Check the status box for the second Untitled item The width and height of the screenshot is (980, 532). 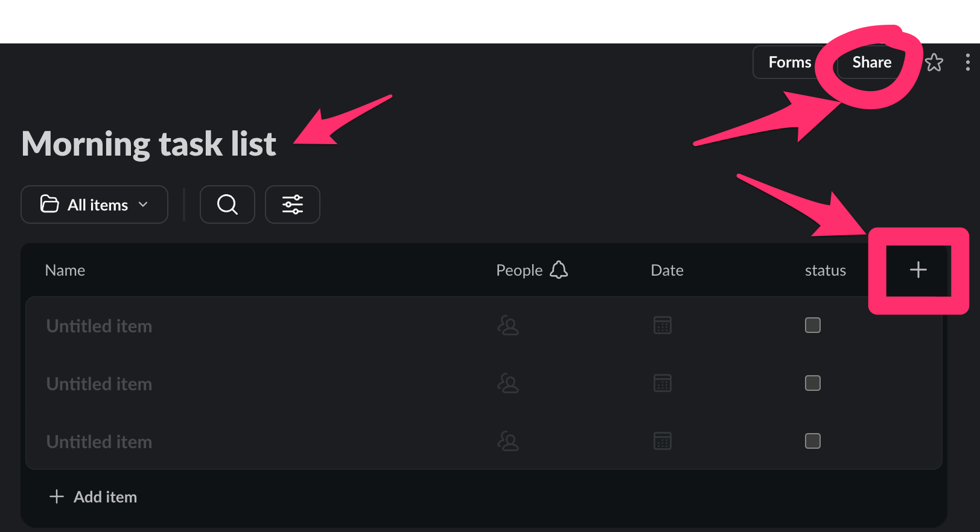click(812, 383)
